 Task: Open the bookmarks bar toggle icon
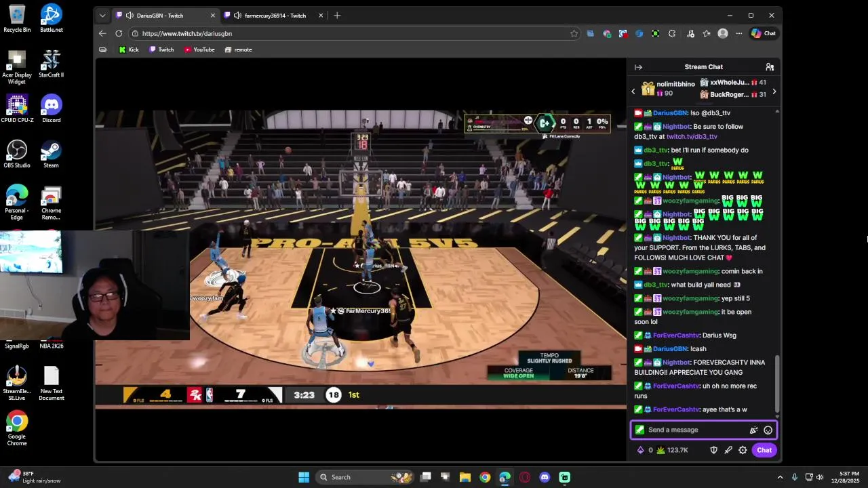[102, 49]
